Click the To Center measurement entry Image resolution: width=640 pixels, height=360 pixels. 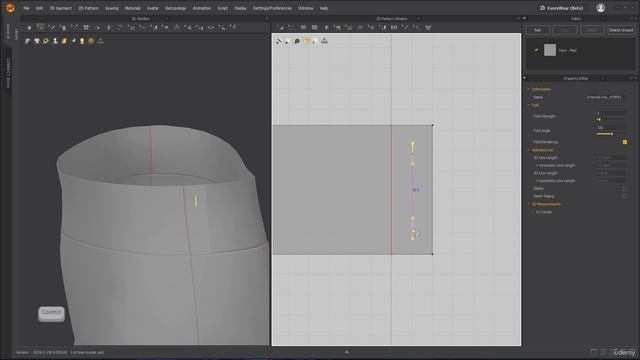tap(544, 212)
